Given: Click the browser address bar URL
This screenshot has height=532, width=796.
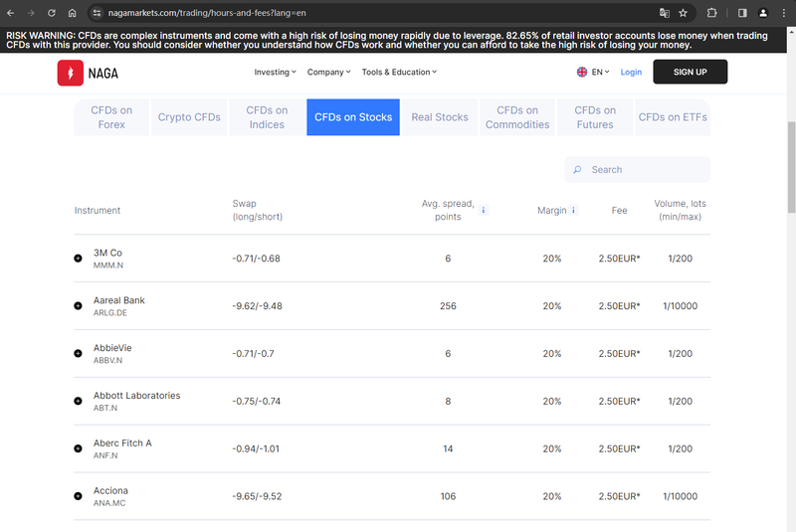Looking at the screenshot, I should coord(207,13).
